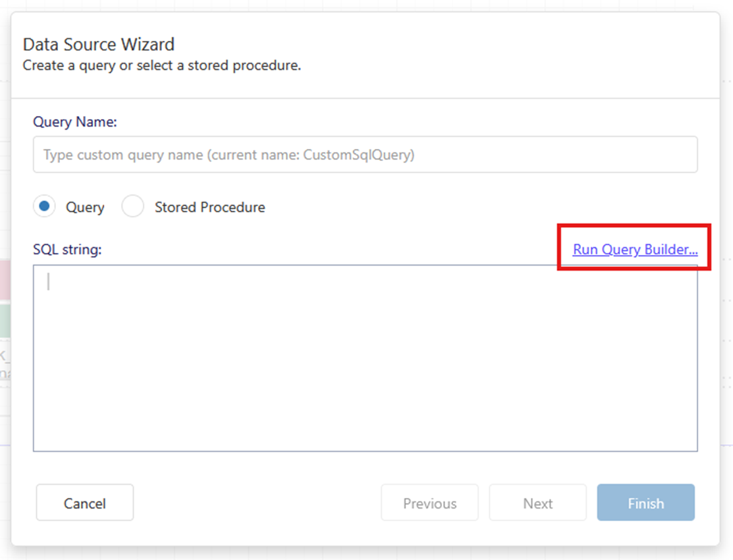Click the text cursor in SQL box
Viewport: 733px width, 560px height.
tap(49, 282)
